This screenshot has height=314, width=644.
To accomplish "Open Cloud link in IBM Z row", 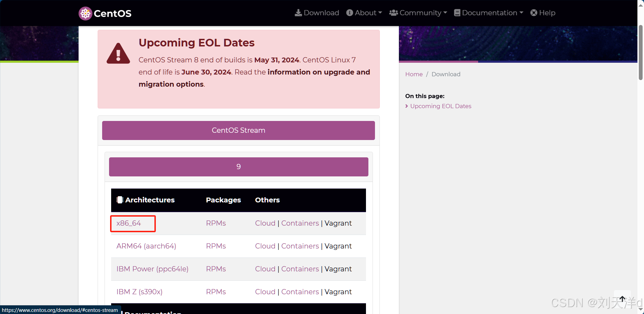I will point(265,292).
